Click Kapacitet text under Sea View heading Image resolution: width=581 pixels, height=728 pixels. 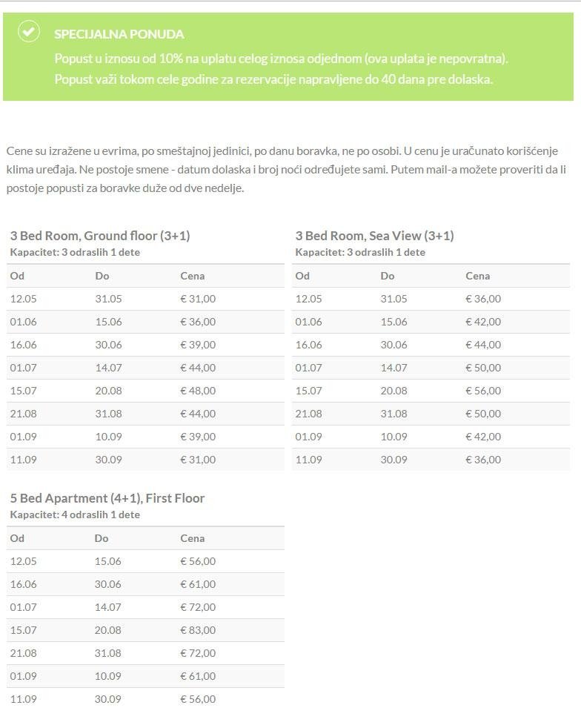click(x=360, y=252)
